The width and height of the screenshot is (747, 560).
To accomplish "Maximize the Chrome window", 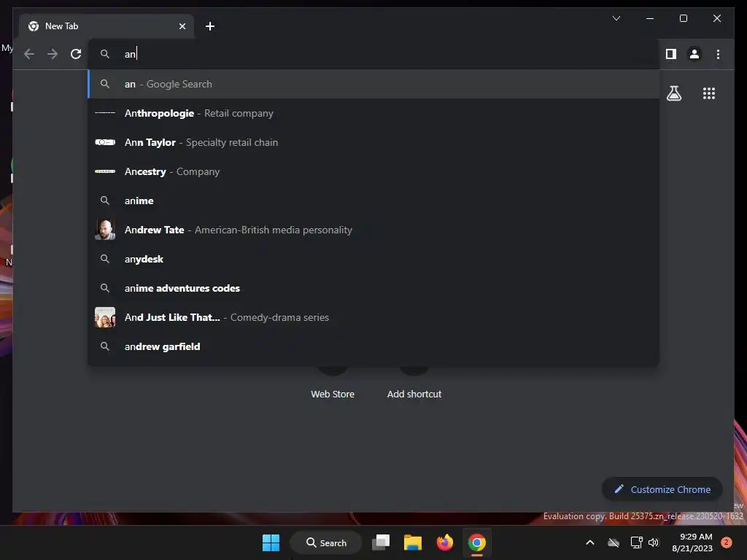I will [x=683, y=18].
